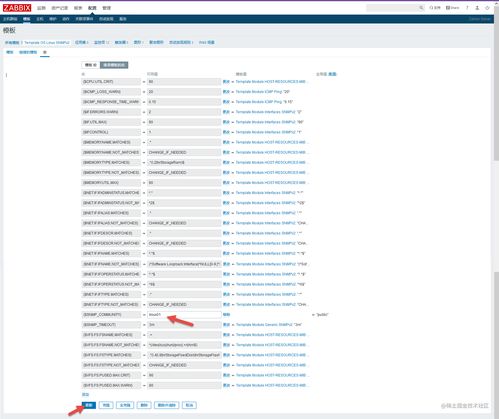The width and height of the screenshot is (499, 419).
Task: Click Remove link beside {$SNMP_COMMUNITY}
Action: coord(226,315)
